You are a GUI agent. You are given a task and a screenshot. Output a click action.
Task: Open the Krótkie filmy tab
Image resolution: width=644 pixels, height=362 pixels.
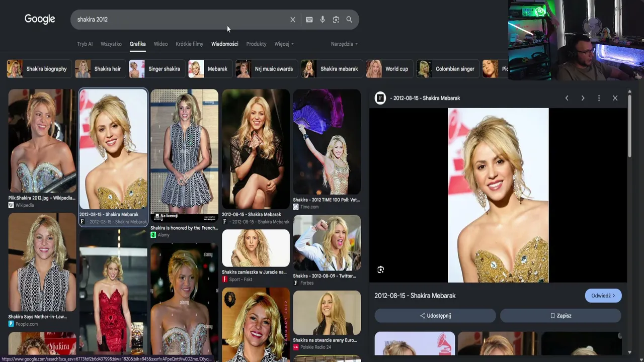189,44
